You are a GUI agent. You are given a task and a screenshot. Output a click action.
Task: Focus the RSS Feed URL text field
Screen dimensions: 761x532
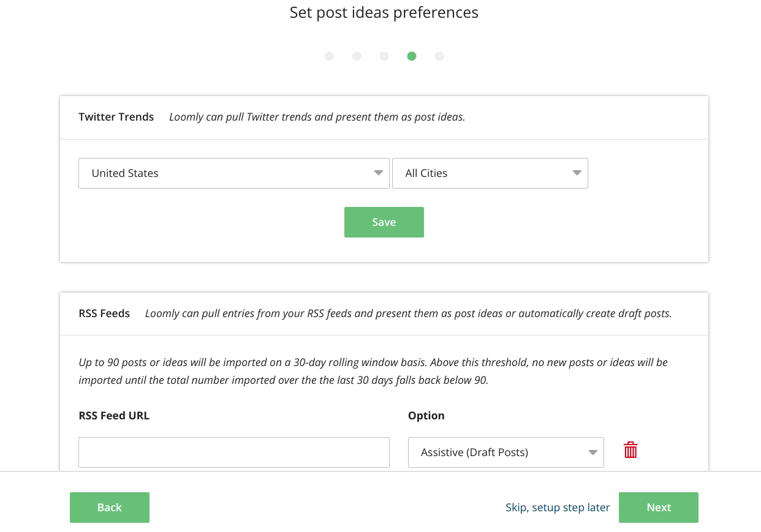234,452
